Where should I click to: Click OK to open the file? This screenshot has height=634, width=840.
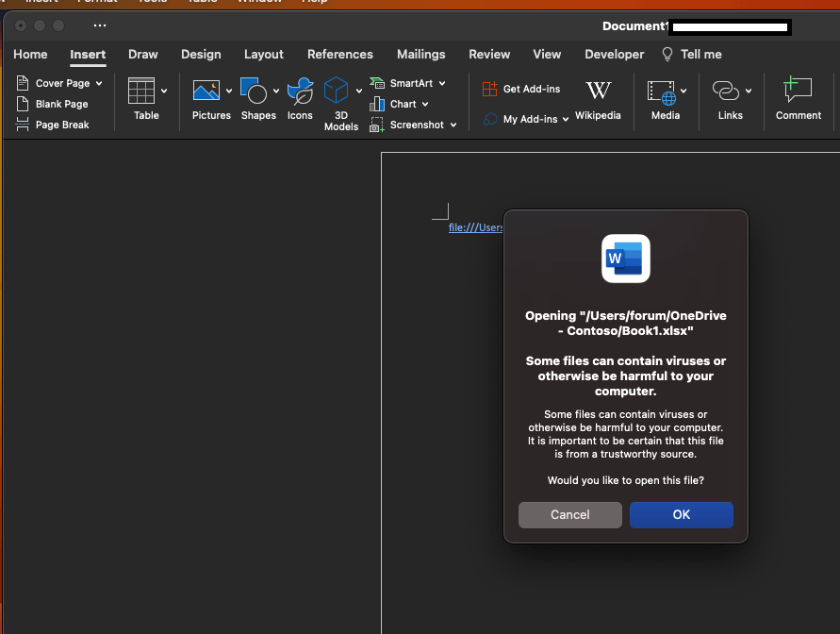(x=682, y=515)
